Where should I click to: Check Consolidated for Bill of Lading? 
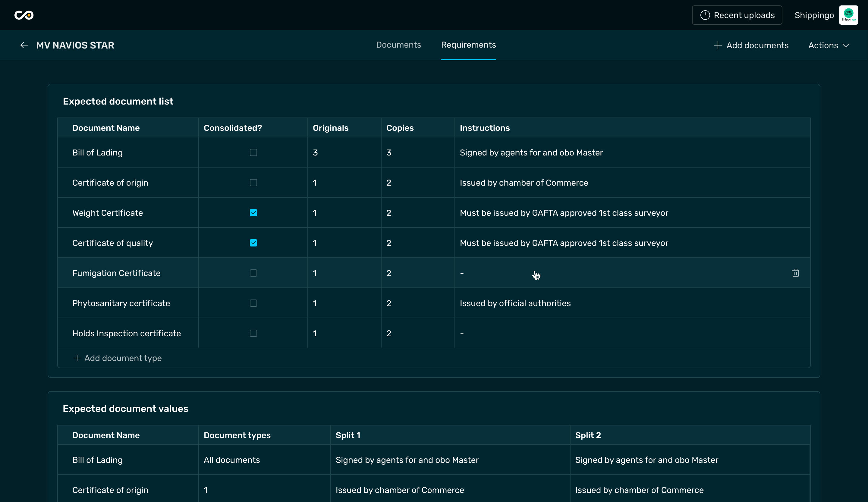(253, 152)
